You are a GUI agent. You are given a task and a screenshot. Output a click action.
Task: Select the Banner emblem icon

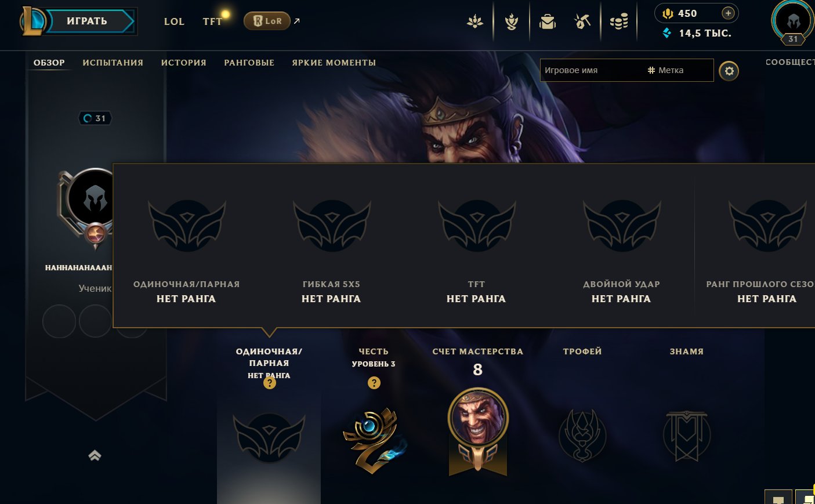[687, 436]
